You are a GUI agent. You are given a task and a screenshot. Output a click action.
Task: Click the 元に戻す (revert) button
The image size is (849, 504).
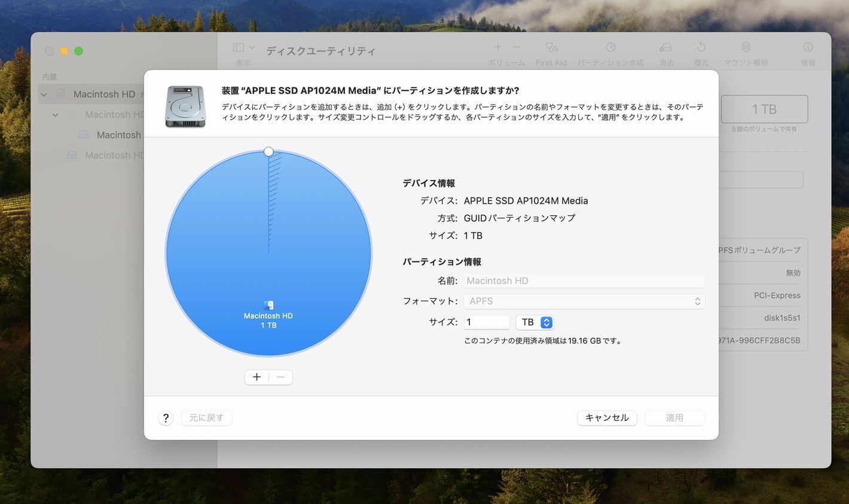coord(206,418)
